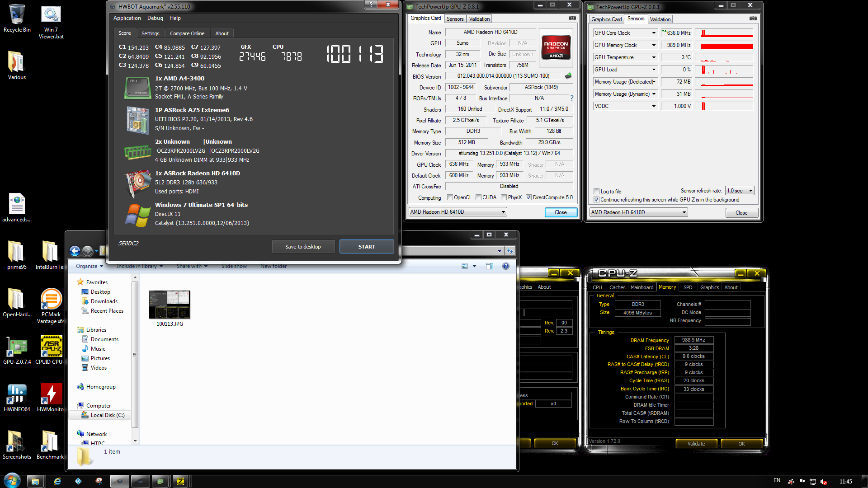868x488 pixels.
Task: Open the Screenshots desktop folder
Action: (17, 445)
